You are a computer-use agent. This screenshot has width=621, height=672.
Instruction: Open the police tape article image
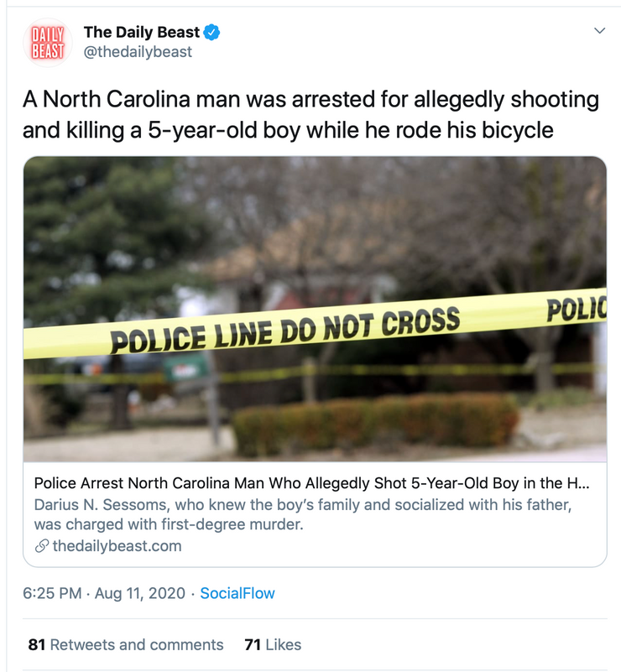click(x=315, y=252)
